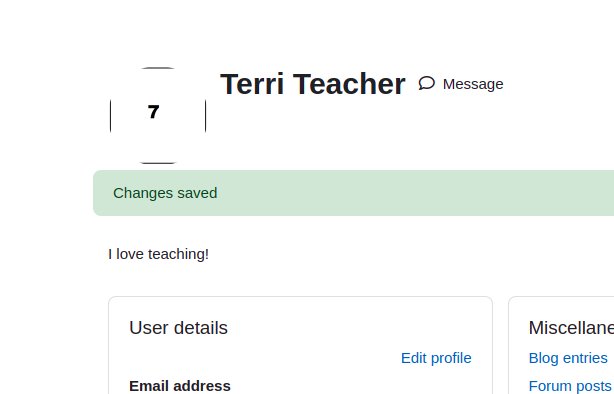This screenshot has height=394, width=614.
Task: Click the Changes saved notification banner
Action: (x=353, y=193)
